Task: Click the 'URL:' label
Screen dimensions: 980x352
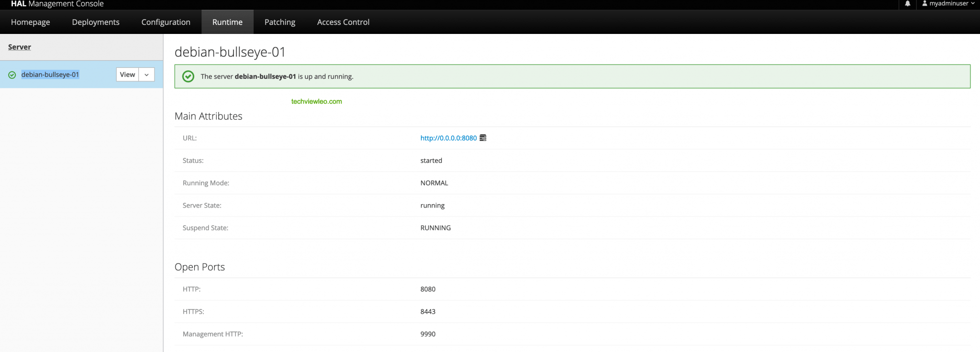Action: pos(189,138)
